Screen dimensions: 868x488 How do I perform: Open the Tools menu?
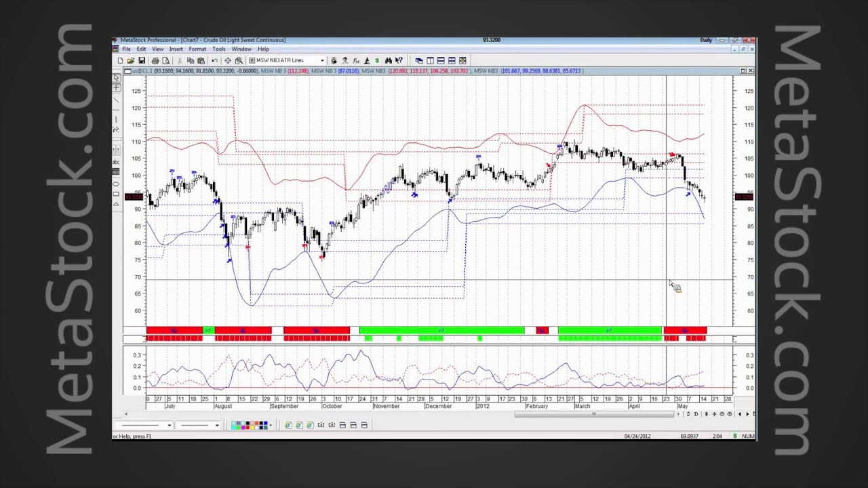click(x=219, y=49)
